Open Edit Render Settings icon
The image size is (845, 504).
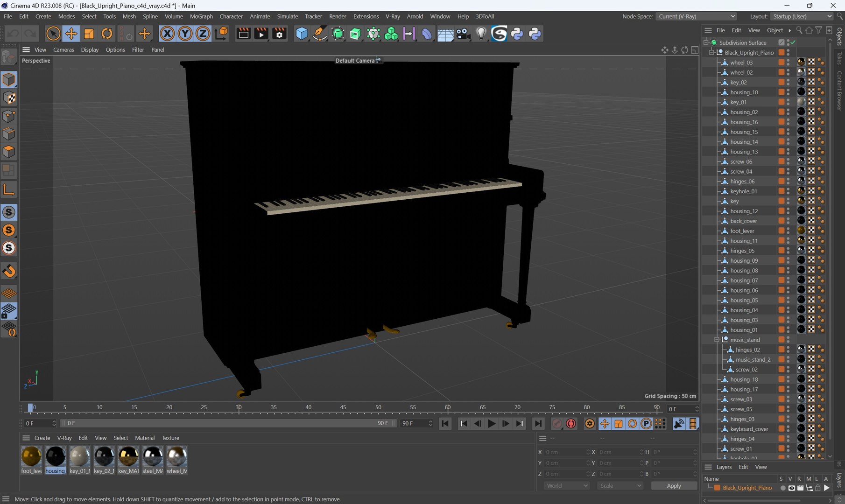tap(279, 34)
